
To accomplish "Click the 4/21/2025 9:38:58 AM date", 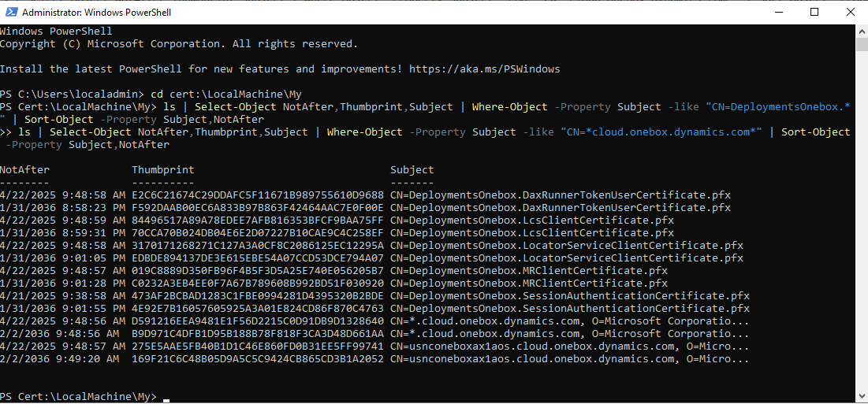I will point(62,296).
